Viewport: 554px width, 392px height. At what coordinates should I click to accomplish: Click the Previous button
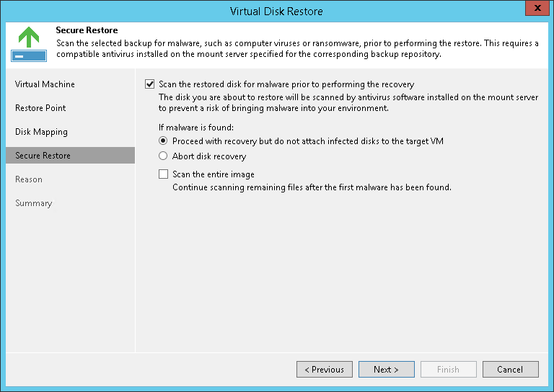point(325,370)
